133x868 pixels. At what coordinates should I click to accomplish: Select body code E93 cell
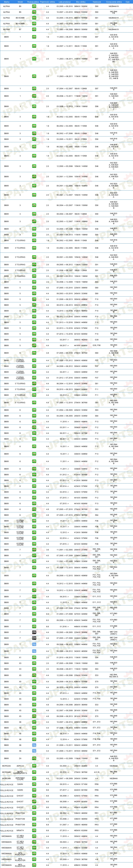[x=97, y=235]
